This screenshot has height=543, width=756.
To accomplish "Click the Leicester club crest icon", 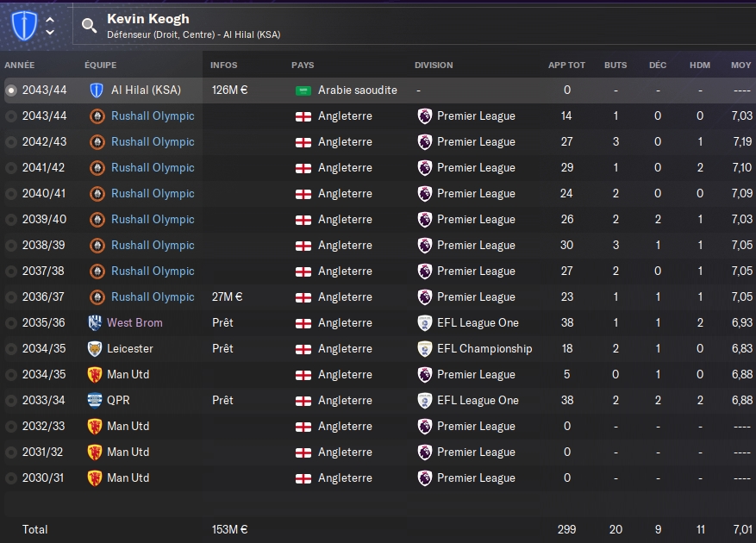I will [95, 348].
